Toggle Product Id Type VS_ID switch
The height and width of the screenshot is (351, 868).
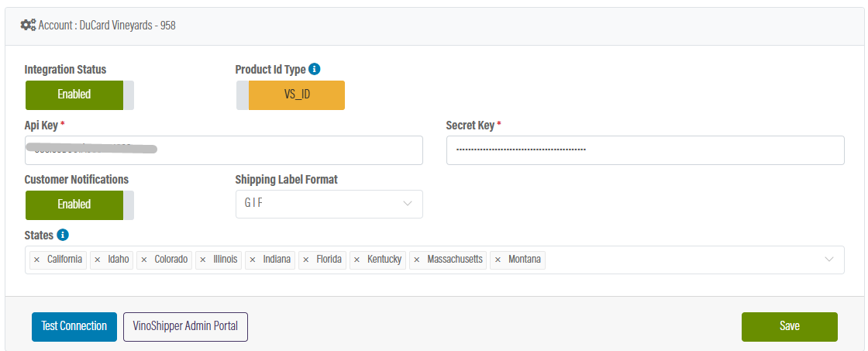[x=291, y=95]
